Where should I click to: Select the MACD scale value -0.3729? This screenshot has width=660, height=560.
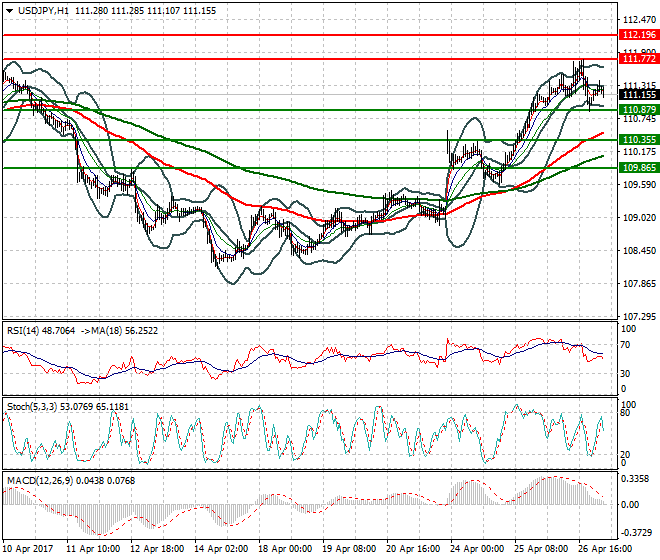[637, 533]
